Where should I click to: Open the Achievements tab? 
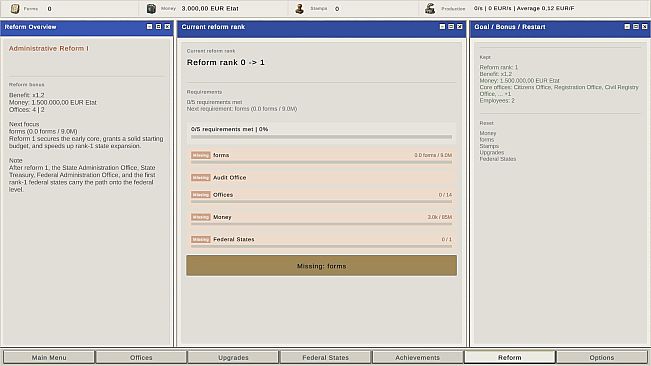[418, 357]
